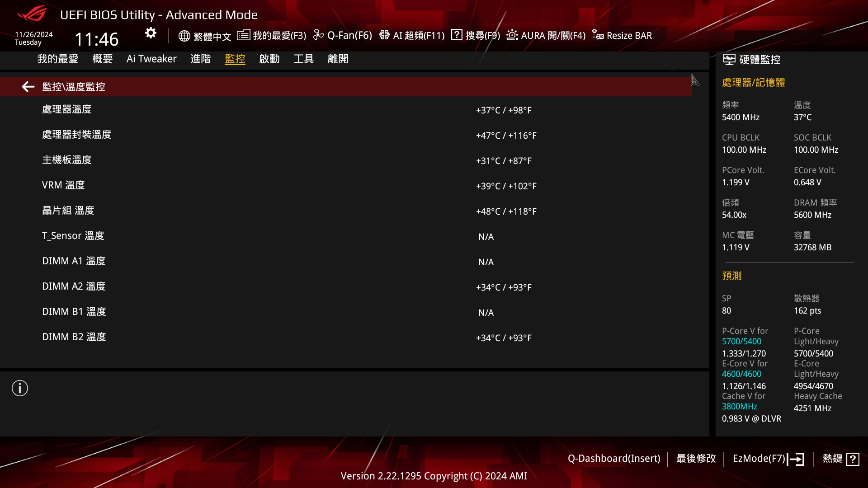Image resolution: width=868 pixels, height=488 pixels.
Task: Open Q-Fan(F6) fan control
Action: (x=343, y=35)
